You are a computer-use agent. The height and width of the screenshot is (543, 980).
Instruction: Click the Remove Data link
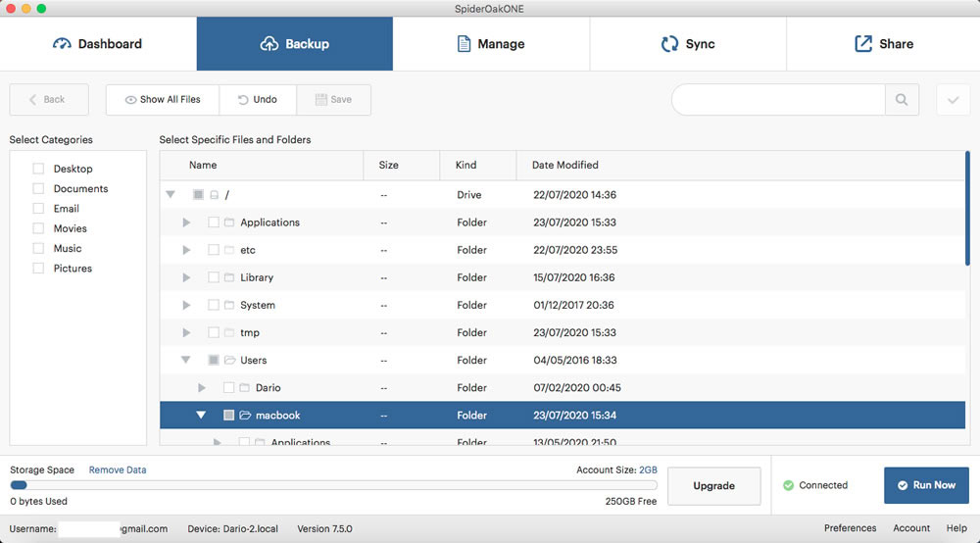[118, 469]
